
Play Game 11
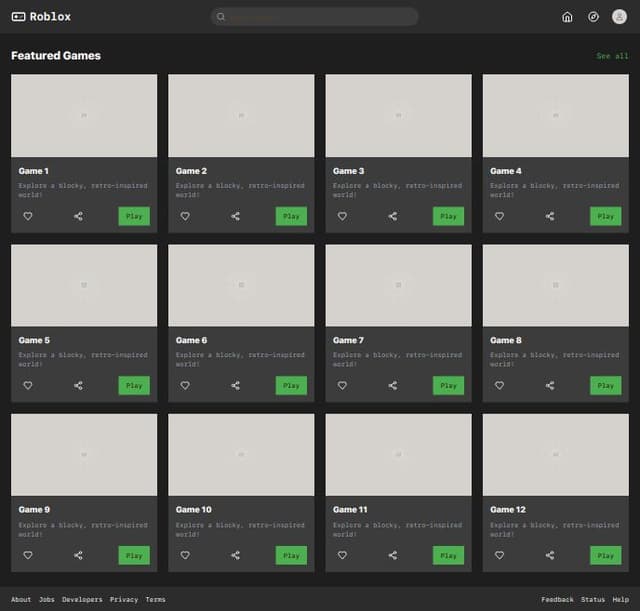pyautogui.click(x=448, y=555)
